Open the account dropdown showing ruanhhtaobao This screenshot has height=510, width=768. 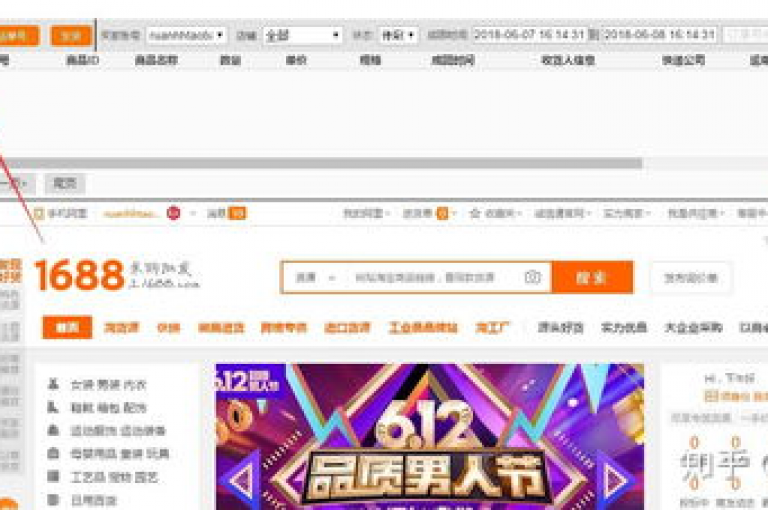click(x=186, y=35)
